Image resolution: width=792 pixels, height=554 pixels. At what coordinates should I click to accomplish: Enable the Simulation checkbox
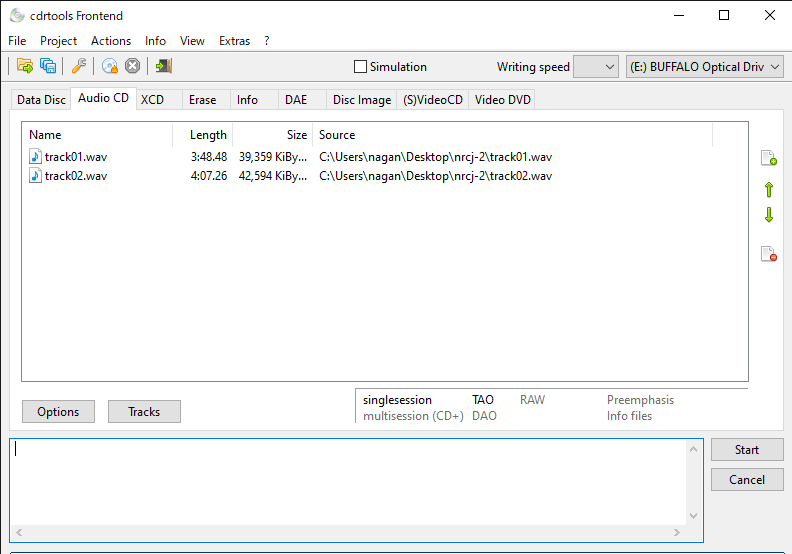click(361, 67)
